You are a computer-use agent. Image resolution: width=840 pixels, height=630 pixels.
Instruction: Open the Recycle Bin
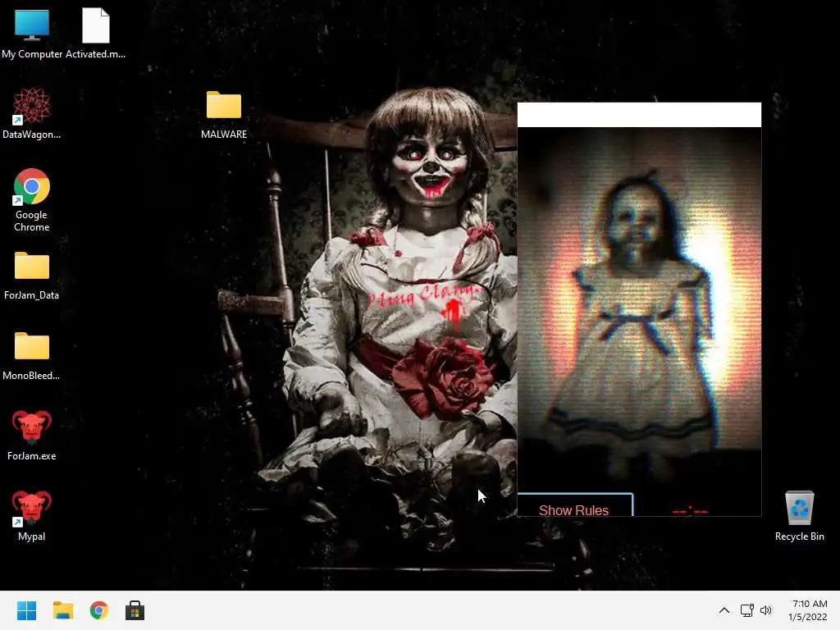tap(799, 515)
